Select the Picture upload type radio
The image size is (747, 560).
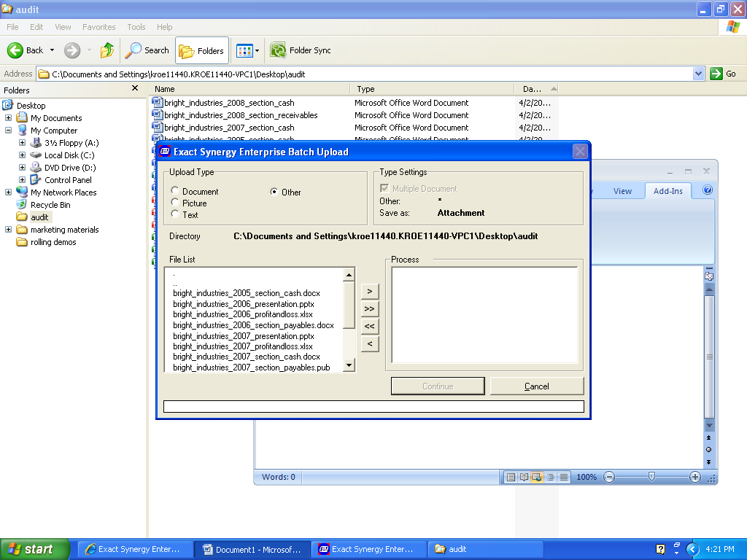point(175,203)
